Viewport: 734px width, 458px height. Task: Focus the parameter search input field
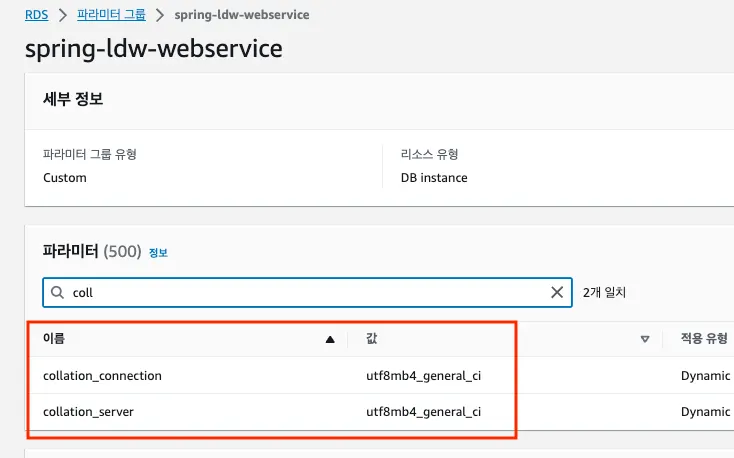[300, 292]
